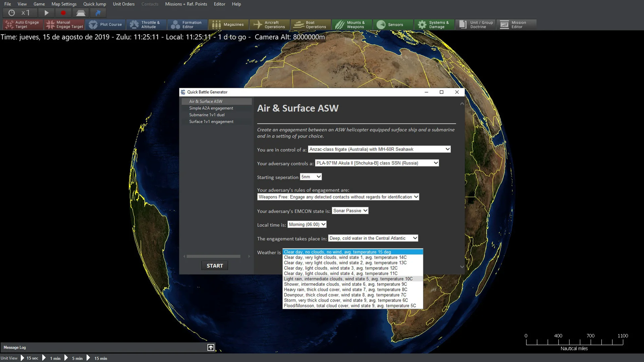This screenshot has height=362, width=644.
Task: Open the Sensors panel
Action: point(393,24)
